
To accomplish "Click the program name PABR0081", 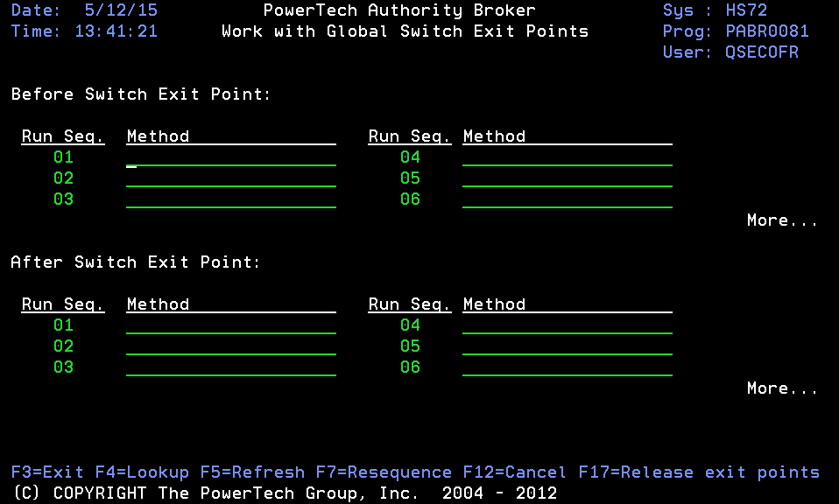I will click(767, 31).
